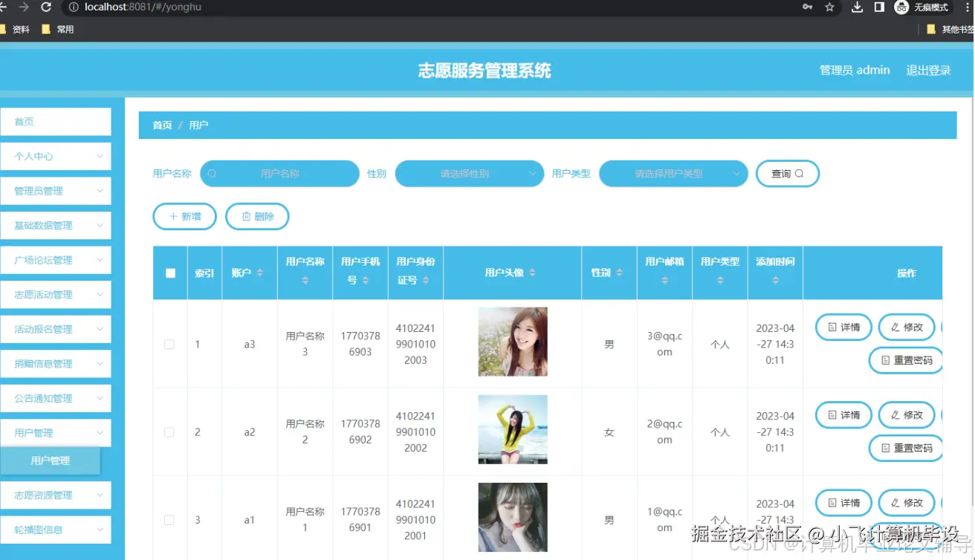Click 退出登录 to log out
This screenshot has height=560, width=975.
pyautogui.click(x=928, y=71)
